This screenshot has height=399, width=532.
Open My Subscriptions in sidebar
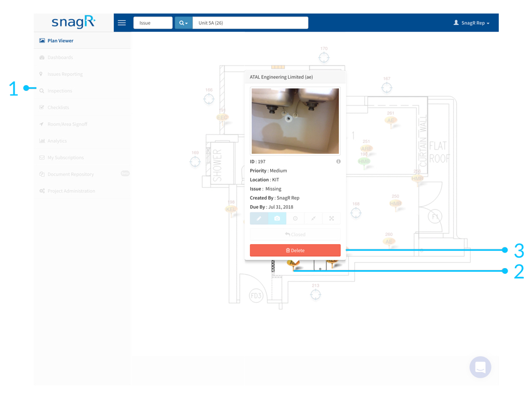coord(82,157)
